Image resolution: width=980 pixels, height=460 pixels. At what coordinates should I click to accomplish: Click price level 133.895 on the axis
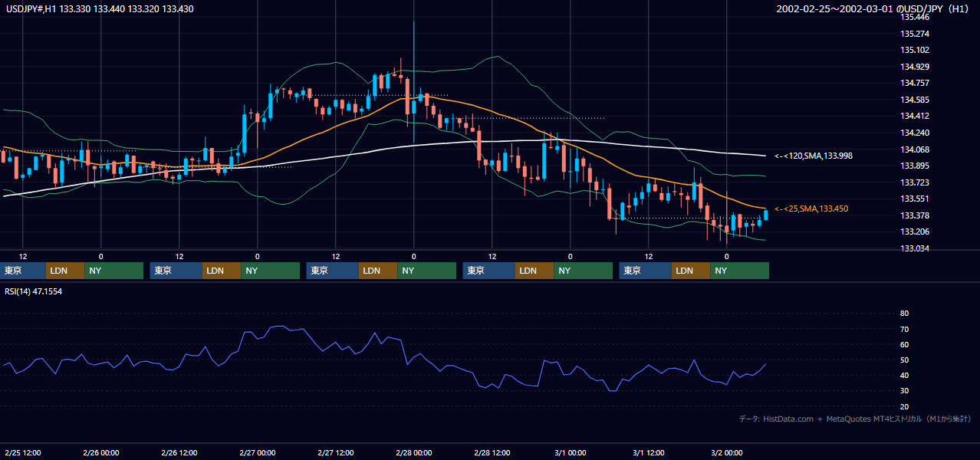pos(914,166)
